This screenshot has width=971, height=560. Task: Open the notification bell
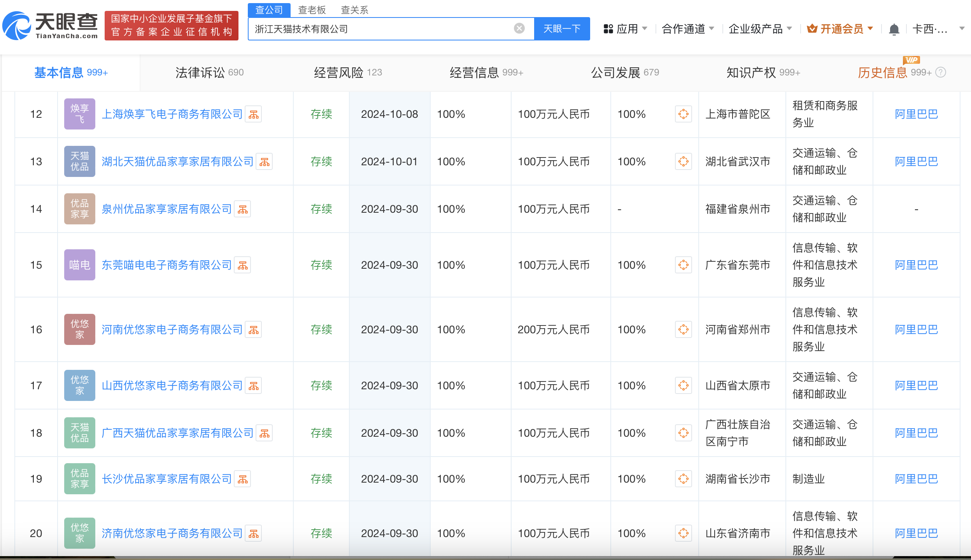coord(894,29)
